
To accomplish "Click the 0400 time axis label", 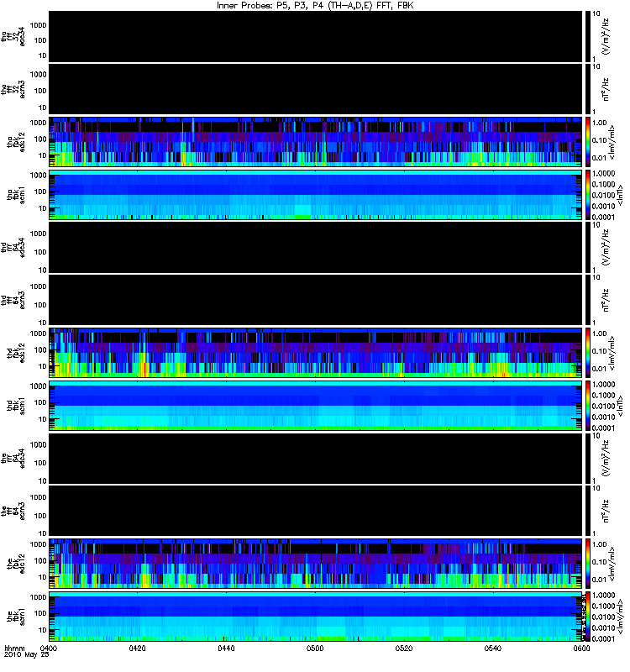I will [49, 648].
